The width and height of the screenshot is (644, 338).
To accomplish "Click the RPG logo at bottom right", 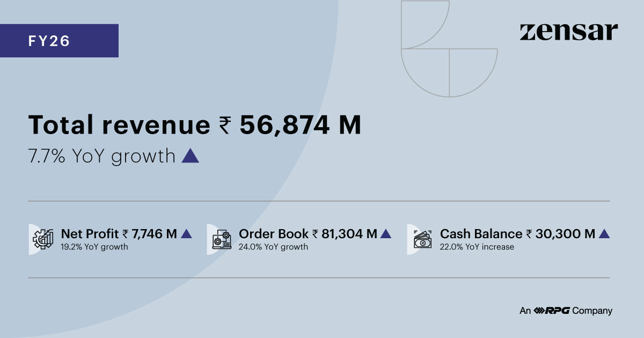I will pos(551,311).
